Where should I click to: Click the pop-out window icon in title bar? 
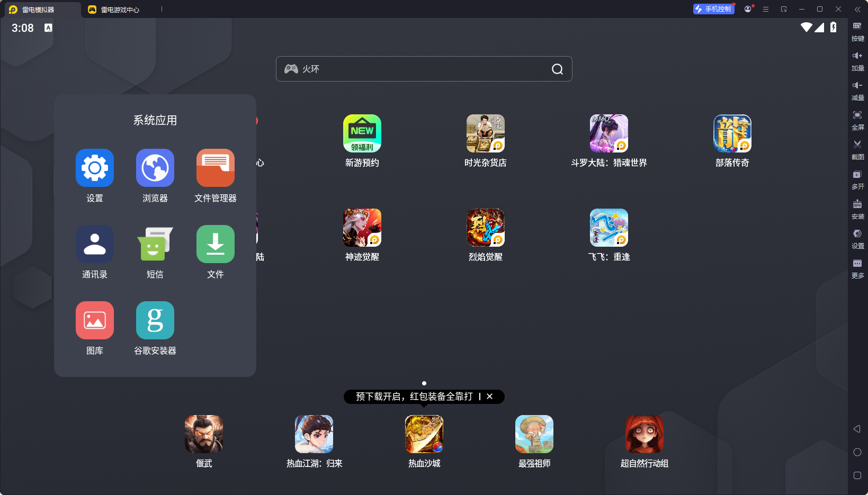point(784,9)
